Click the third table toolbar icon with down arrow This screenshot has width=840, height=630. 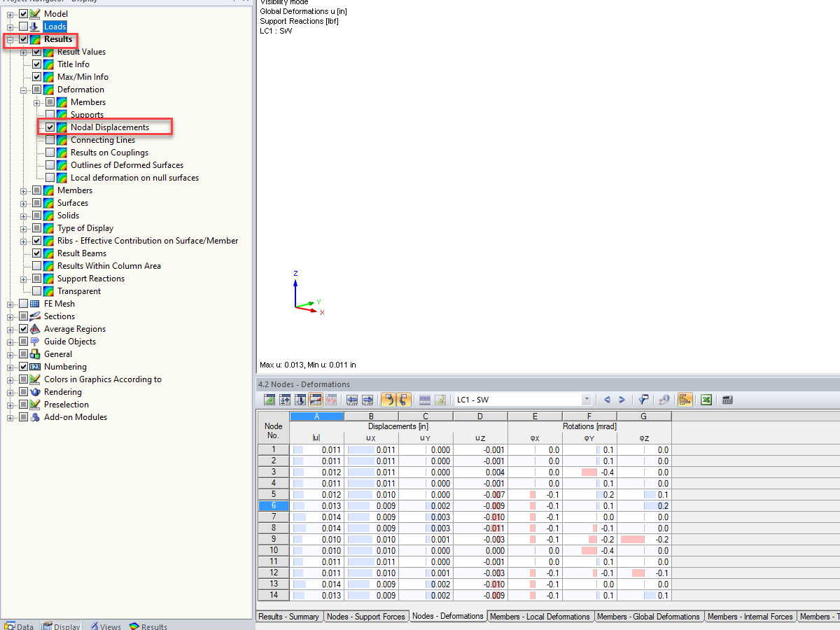pos(300,400)
